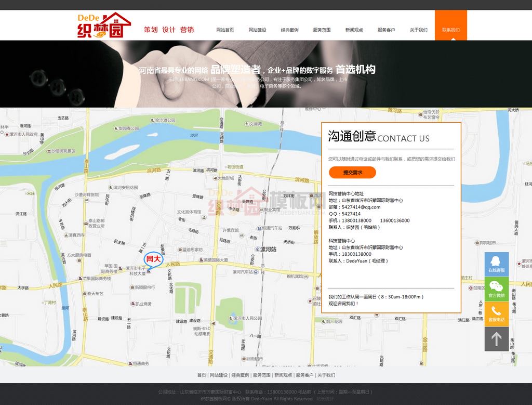This screenshot has width=532, height=405.
Task: Open 服务范围 in the header menu
Action: [322, 30]
